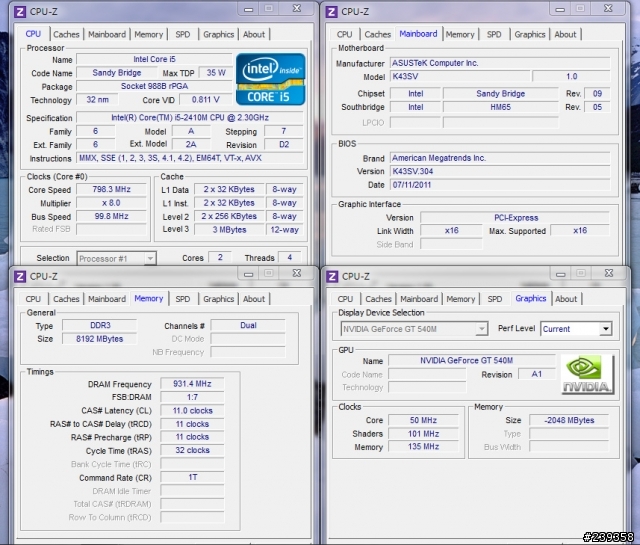
Task: Click CPU-Z app icon in Graphics window title
Action: pyautogui.click(x=332, y=276)
